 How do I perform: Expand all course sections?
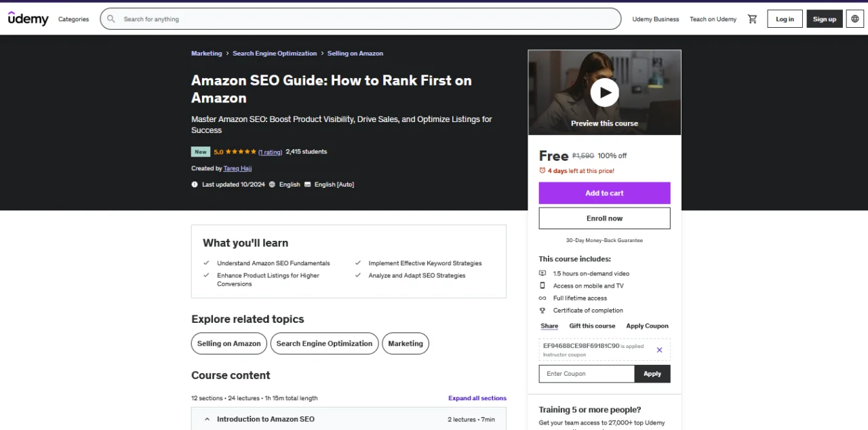pyautogui.click(x=477, y=398)
